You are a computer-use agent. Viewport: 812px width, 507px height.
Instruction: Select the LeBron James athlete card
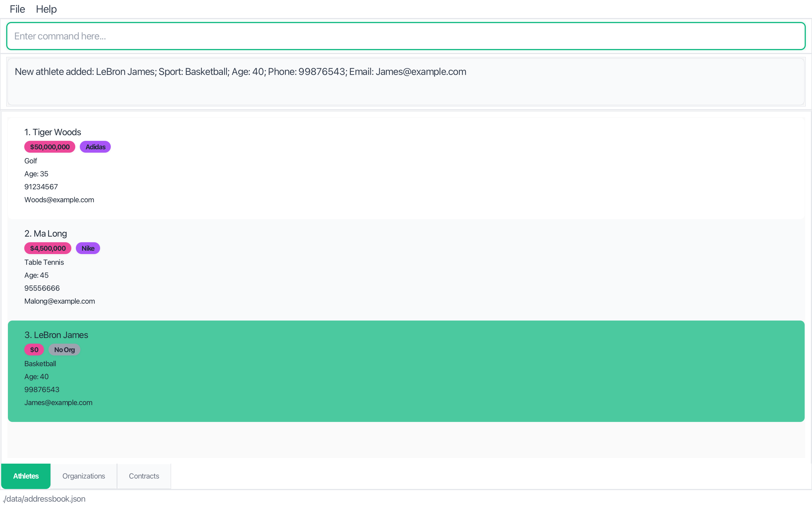(405, 371)
